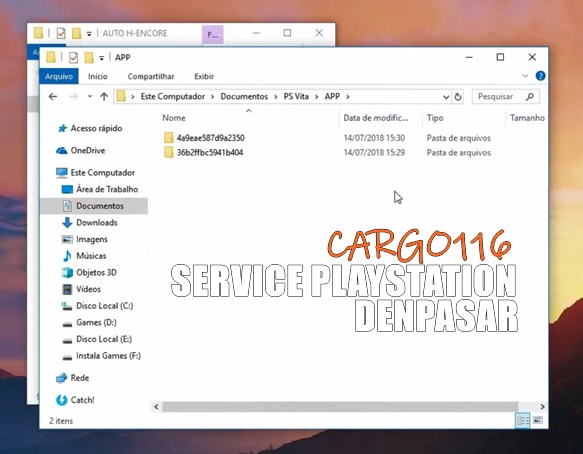Click the checkmark icon in AUTO H-ENCORE title bar
Image resolution: width=583 pixels, height=454 pixels.
pyautogui.click(x=61, y=33)
